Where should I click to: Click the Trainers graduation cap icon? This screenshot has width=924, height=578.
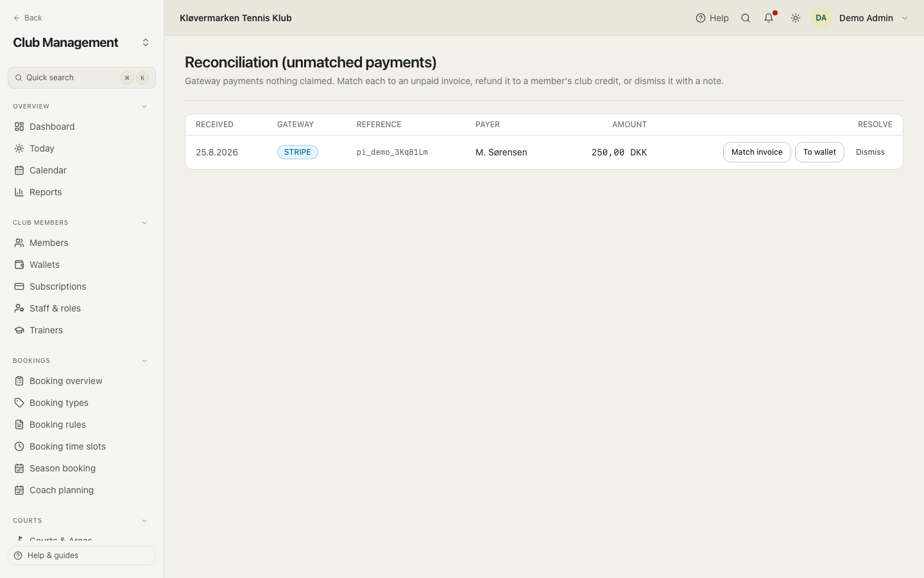pyautogui.click(x=19, y=330)
